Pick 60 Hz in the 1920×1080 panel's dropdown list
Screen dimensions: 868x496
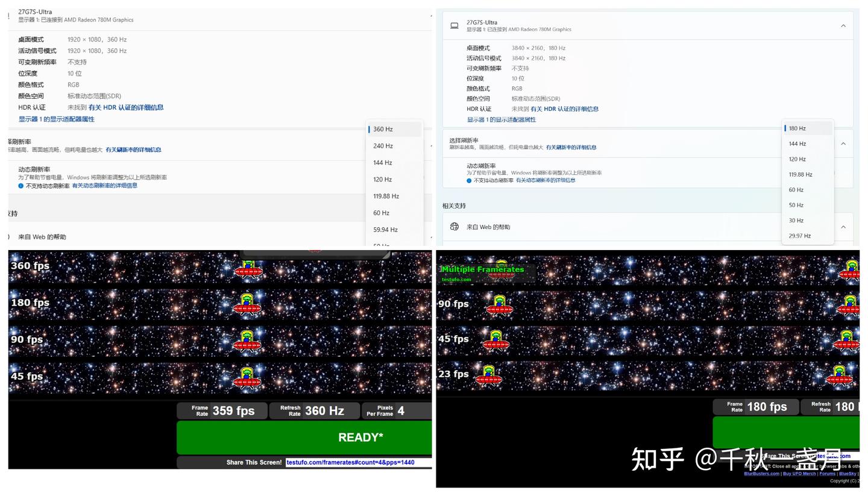[394, 213]
